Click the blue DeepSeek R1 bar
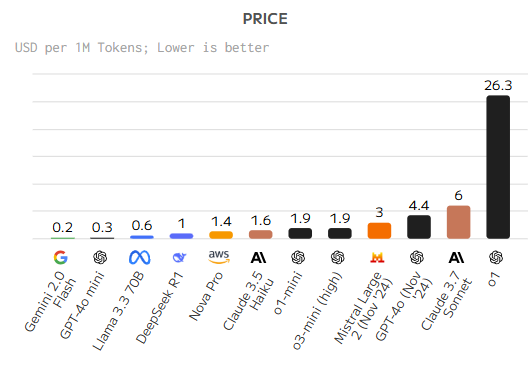 coord(182,236)
